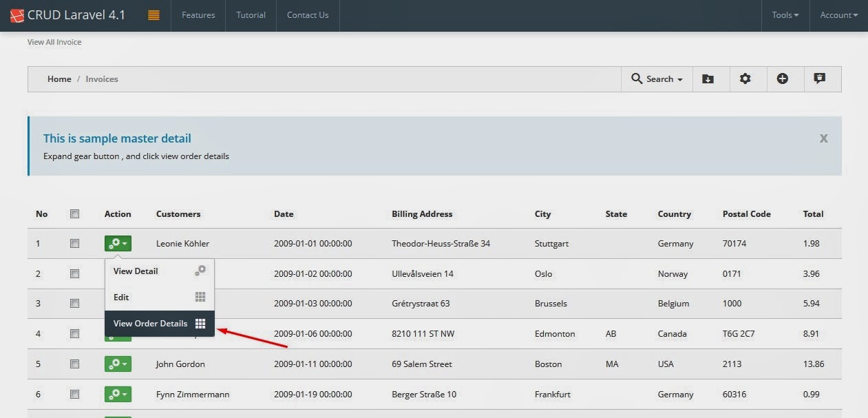The image size is (868, 418).
Task: Tick the checkbox for Leonie Köhler's row
Action: pos(74,243)
